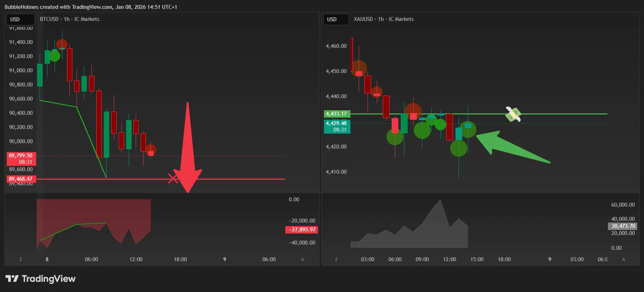644x292 pixels.
Task: Click the BubbleHolmes attribution header text
Action: [x=91, y=7]
